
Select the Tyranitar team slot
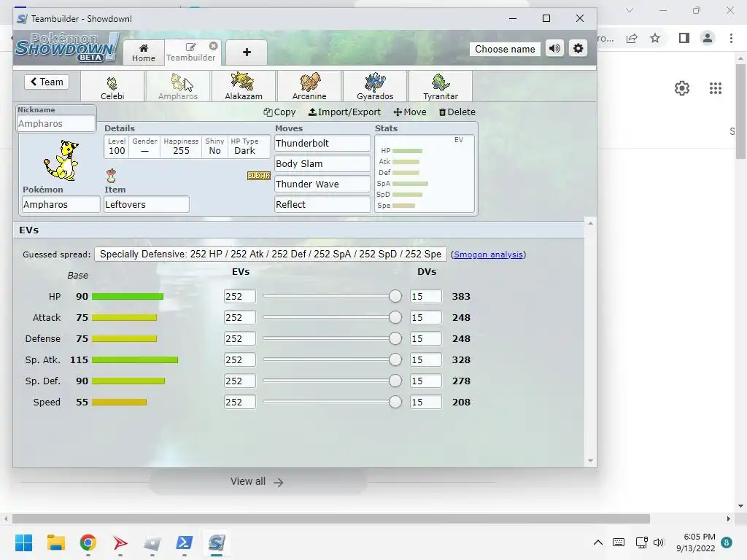click(441, 86)
